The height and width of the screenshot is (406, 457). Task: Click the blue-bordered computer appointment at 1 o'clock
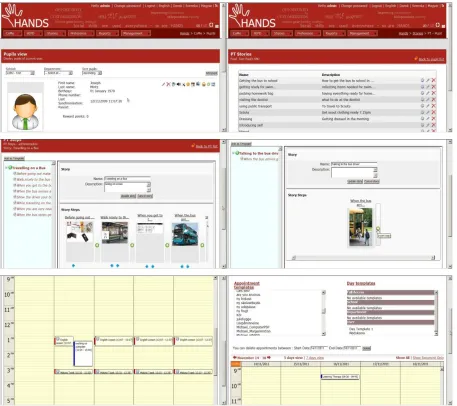[83, 354]
